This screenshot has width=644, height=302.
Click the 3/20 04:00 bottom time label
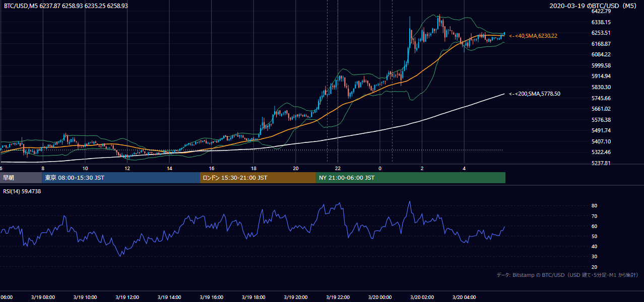click(x=464, y=297)
